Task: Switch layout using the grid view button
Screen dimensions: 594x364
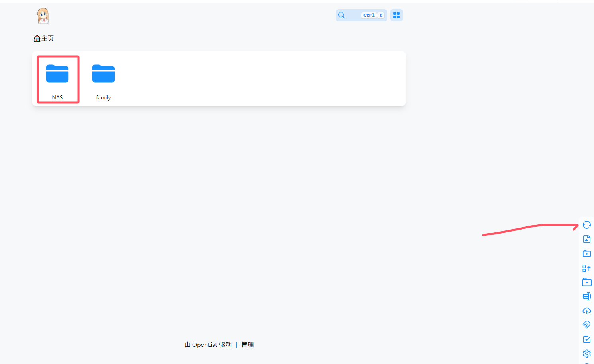Action: coord(396,15)
